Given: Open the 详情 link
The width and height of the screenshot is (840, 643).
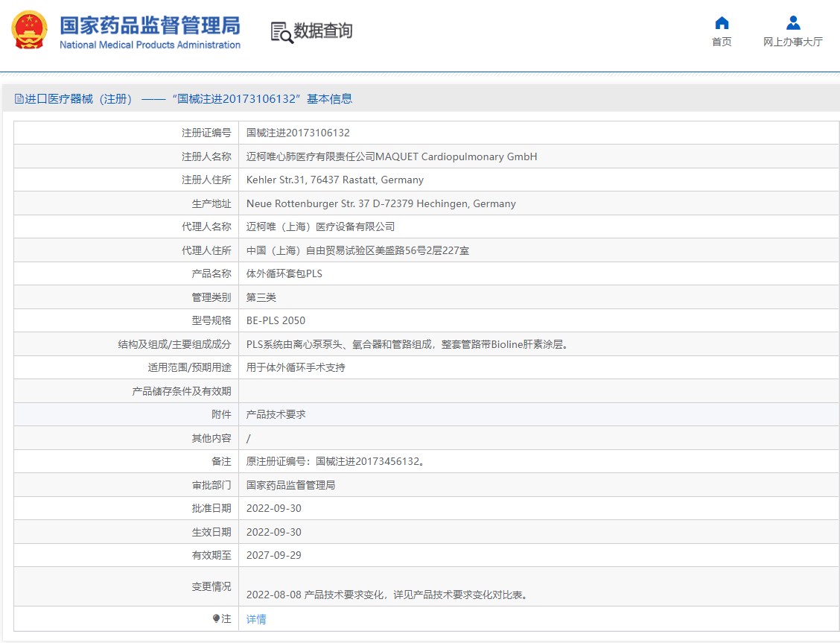Looking at the screenshot, I should (x=256, y=619).
